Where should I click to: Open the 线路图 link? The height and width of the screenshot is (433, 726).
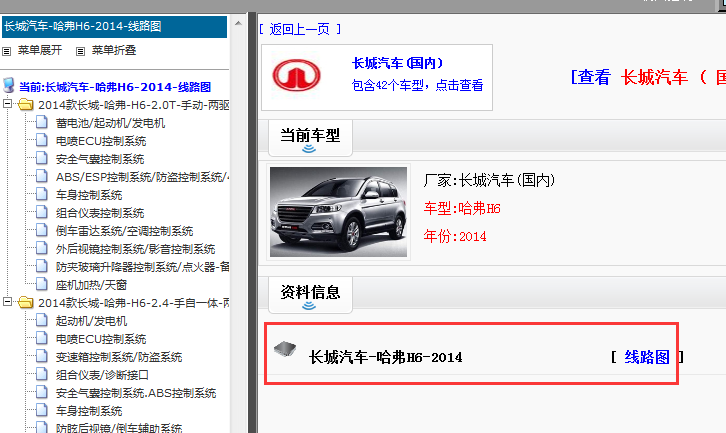click(647, 357)
